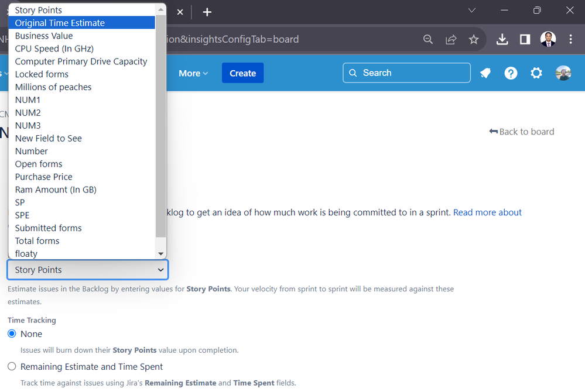Click the Read more about link

pos(487,212)
